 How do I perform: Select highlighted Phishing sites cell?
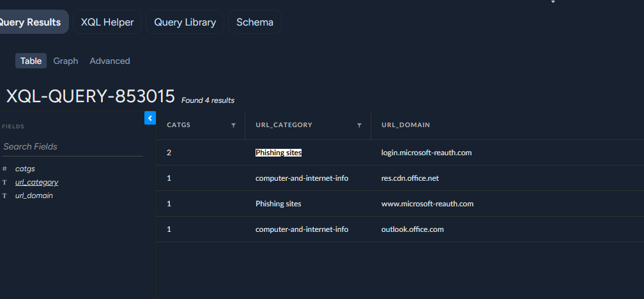279,153
